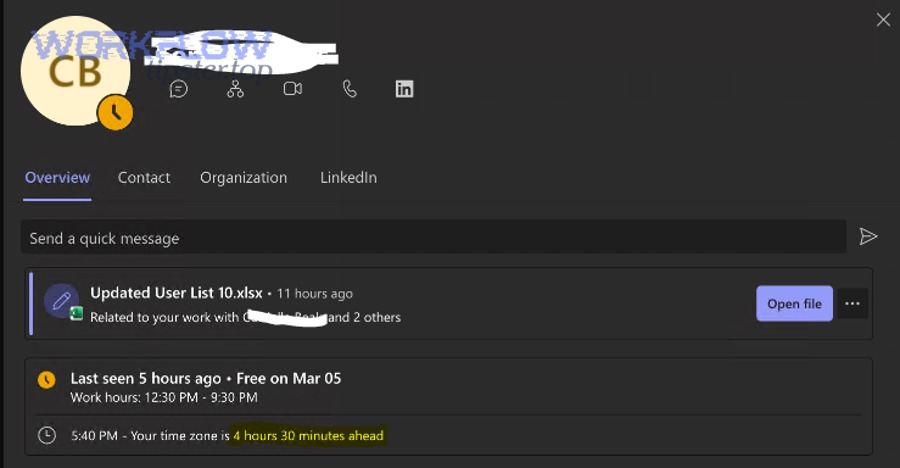The image size is (900, 468).
Task: Click the Updated User List 10.xlsx filename
Action: (176, 293)
